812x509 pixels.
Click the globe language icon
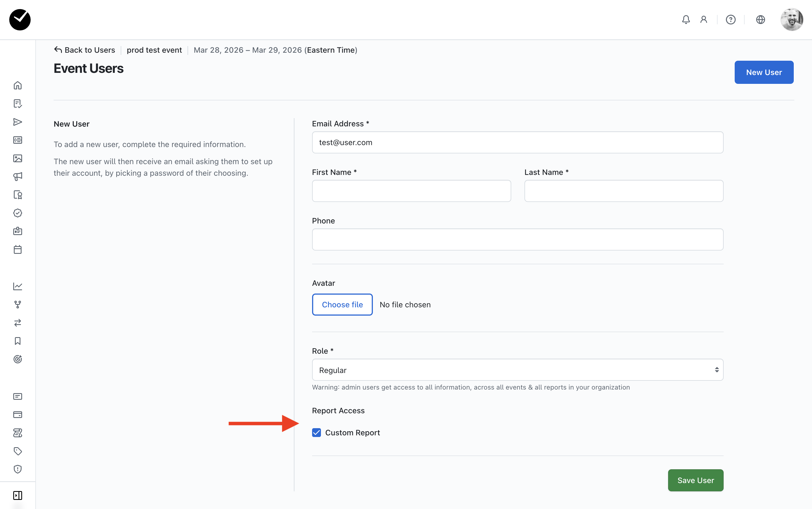click(x=760, y=20)
